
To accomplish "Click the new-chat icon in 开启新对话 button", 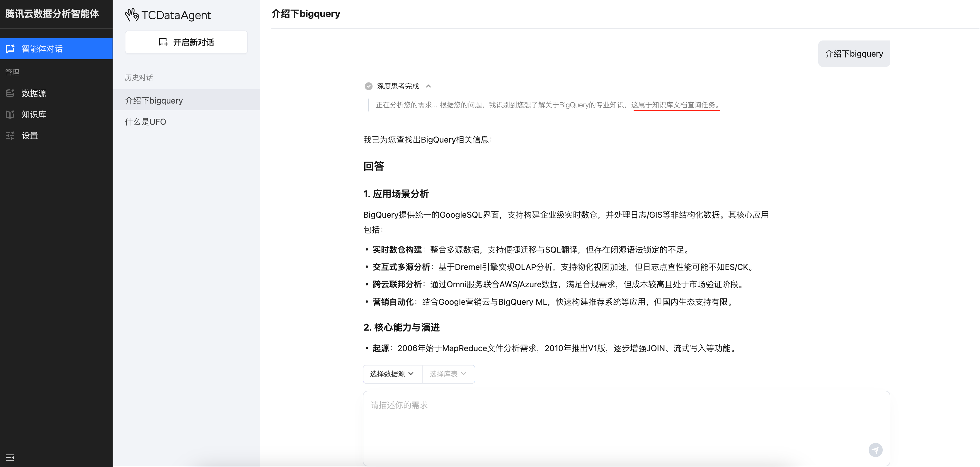I will point(163,42).
